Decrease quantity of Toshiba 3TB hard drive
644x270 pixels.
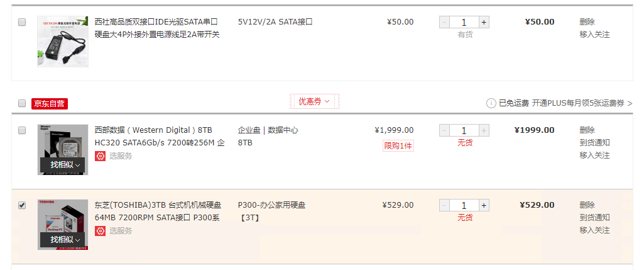[444, 205]
